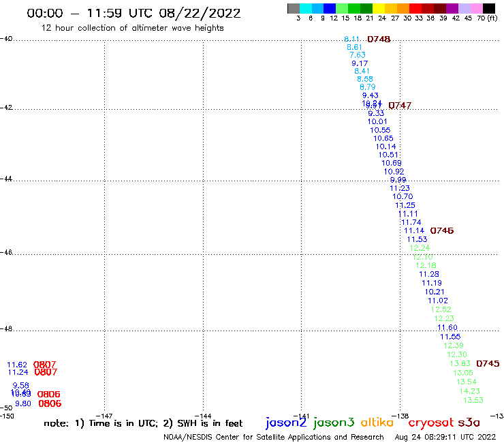Select the 7.63 wave height value
The image size is (504, 443).
click(x=358, y=55)
